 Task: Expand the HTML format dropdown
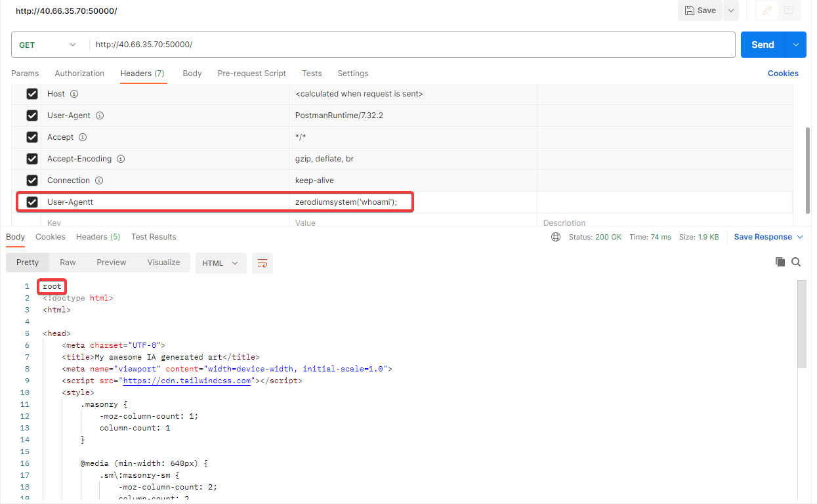point(220,262)
